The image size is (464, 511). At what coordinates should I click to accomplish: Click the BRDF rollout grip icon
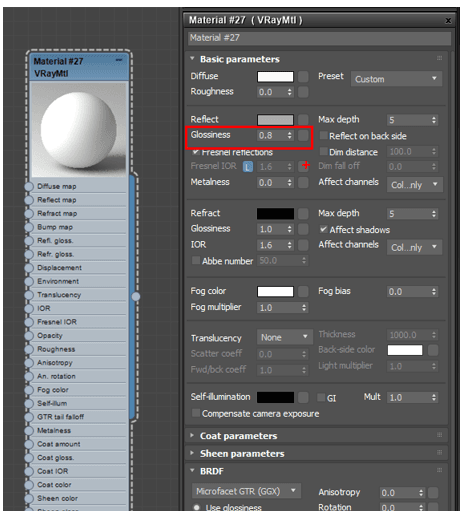(439, 470)
